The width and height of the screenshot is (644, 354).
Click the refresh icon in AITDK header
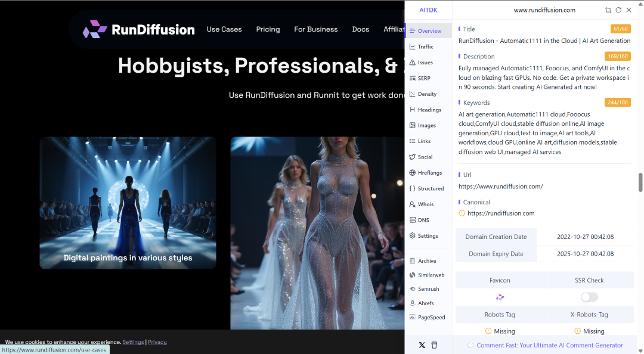pos(618,10)
